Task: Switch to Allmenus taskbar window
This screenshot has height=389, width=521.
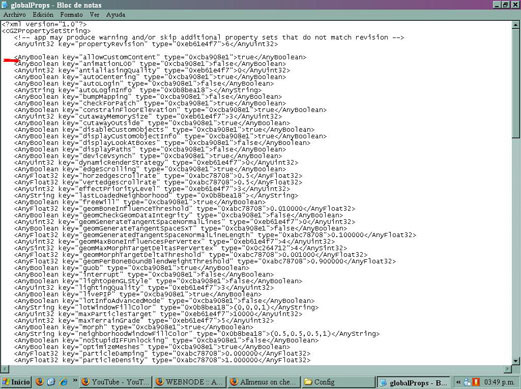Action: (x=263, y=382)
